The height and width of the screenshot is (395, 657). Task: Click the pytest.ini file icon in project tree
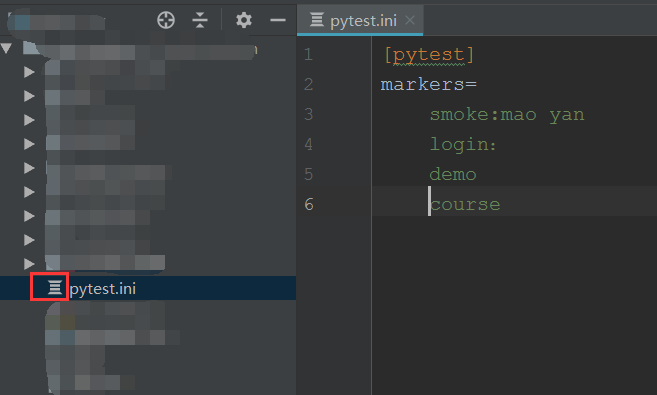pos(55,288)
